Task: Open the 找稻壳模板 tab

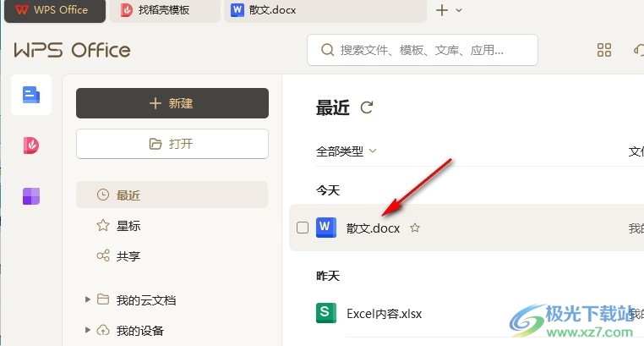Action: 164,10
